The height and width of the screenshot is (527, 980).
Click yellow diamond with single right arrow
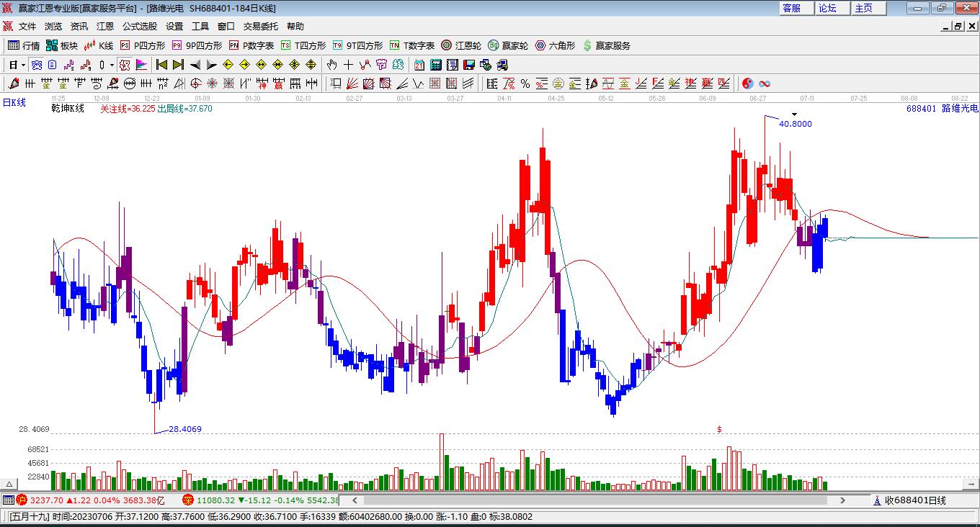[244, 65]
